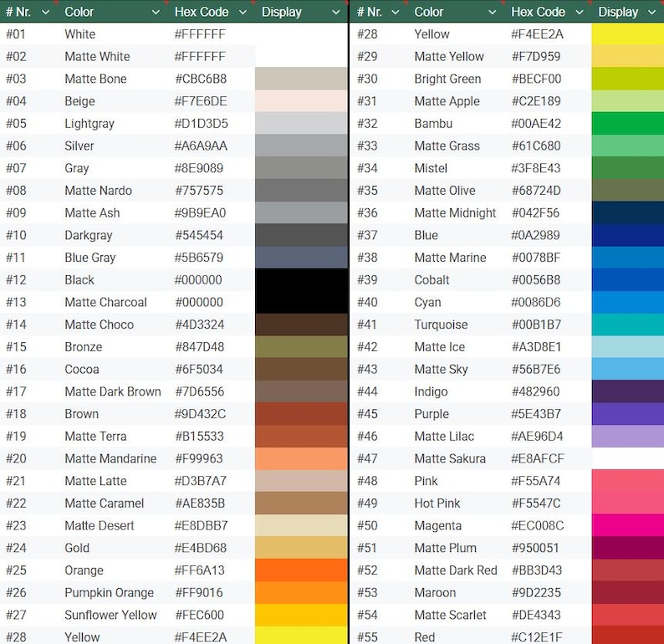Click the 'Gold' color name cell
The height and width of the screenshot is (644, 664).
click(x=77, y=548)
